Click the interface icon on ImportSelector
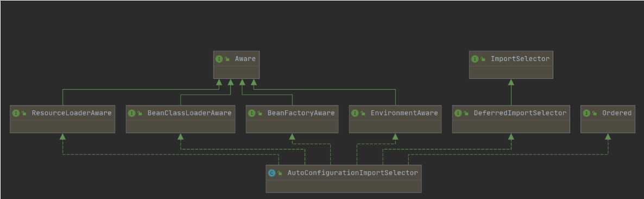 (475, 59)
